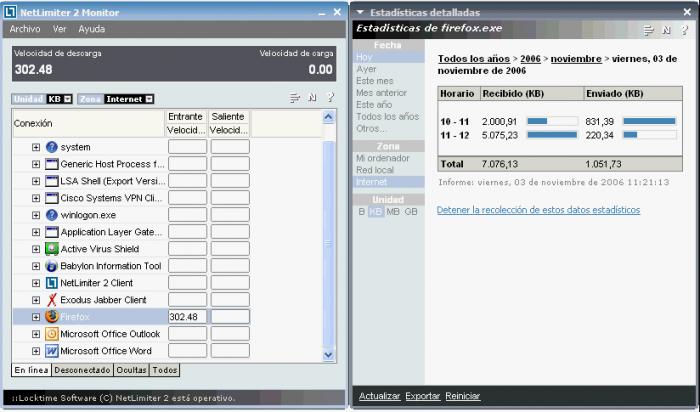Switch to the En línea tab
This screenshot has height=412, width=700.
(31, 370)
